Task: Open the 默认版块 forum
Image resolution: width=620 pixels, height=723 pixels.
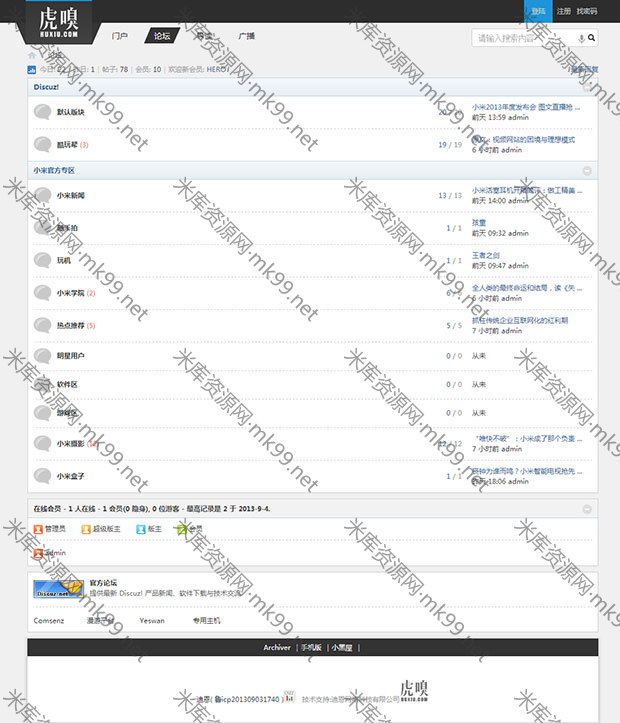Action: [x=71, y=112]
